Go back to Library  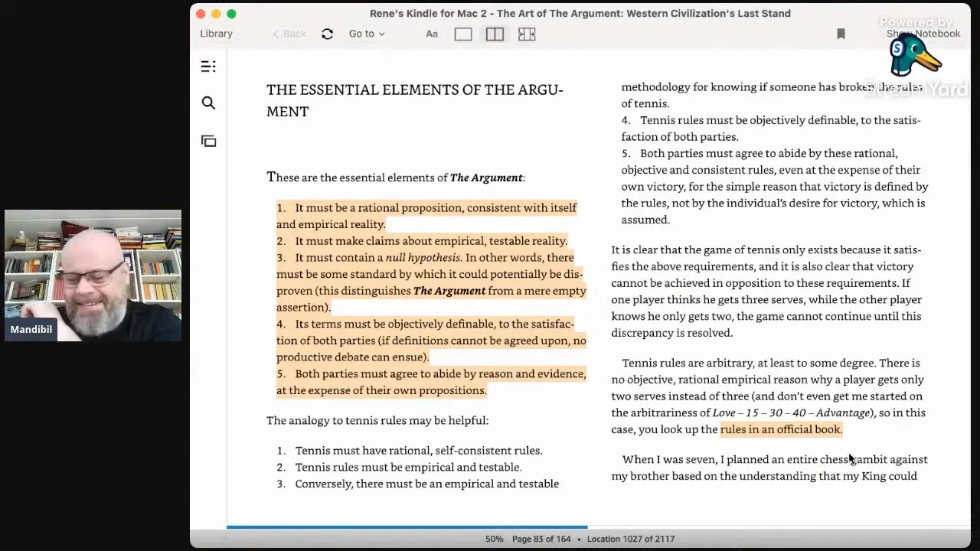216,34
